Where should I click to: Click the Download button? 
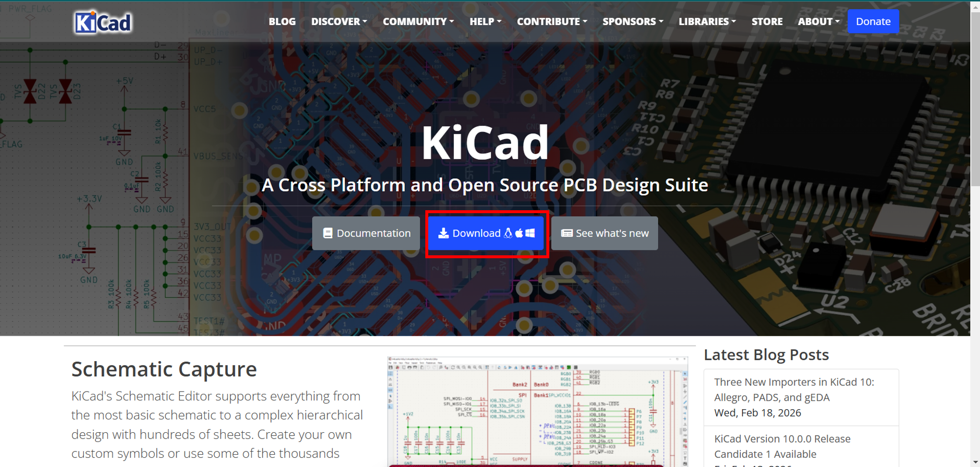click(x=486, y=233)
